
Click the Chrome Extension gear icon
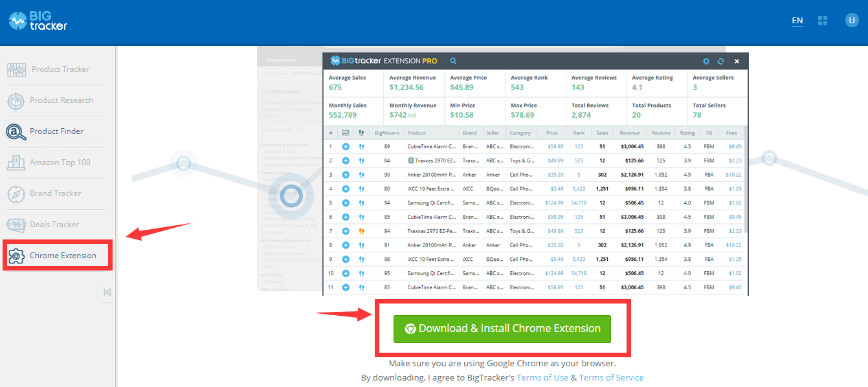16,256
